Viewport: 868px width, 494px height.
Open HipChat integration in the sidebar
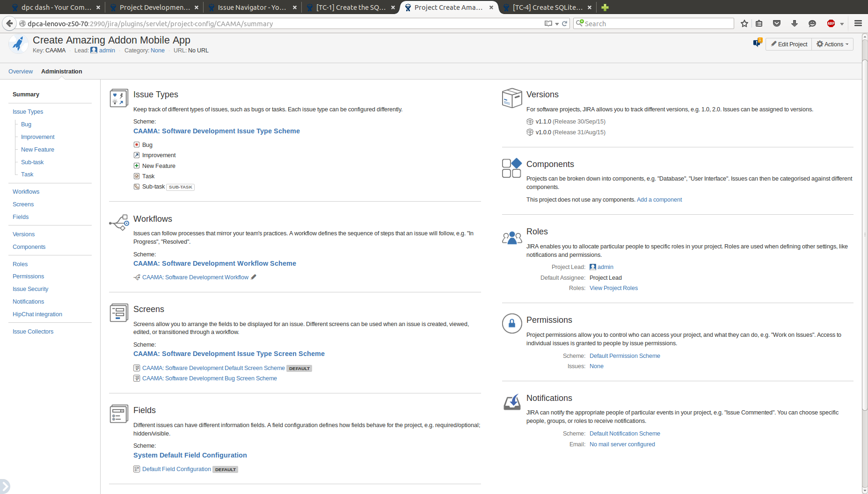(37, 314)
